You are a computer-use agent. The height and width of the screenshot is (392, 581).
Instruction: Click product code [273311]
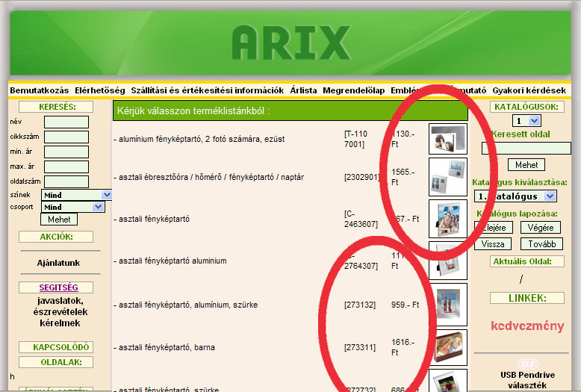point(360,347)
